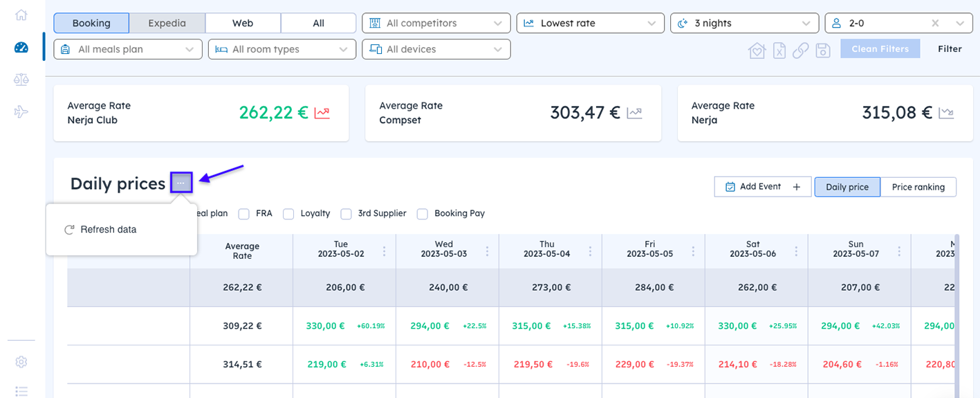Image resolution: width=980 pixels, height=398 pixels.
Task: Click the Average Rate Compset card
Action: point(513,113)
